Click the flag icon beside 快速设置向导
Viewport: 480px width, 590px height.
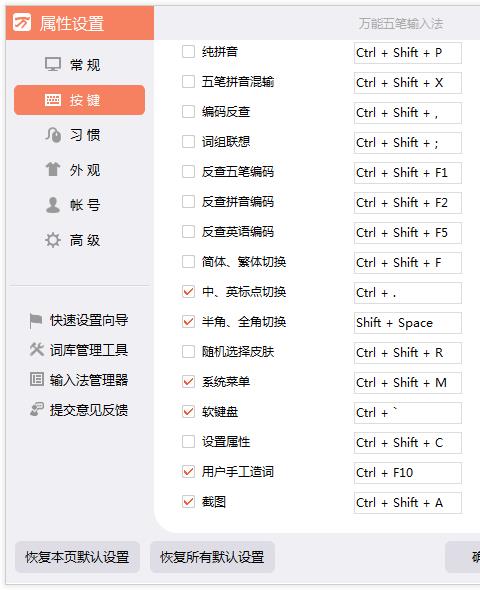(35, 321)
